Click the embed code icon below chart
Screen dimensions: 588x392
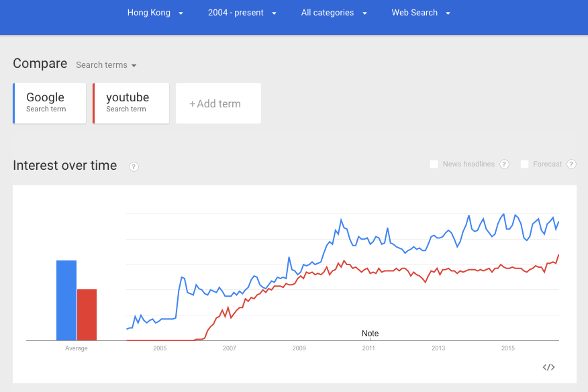[x=548, y=366]
